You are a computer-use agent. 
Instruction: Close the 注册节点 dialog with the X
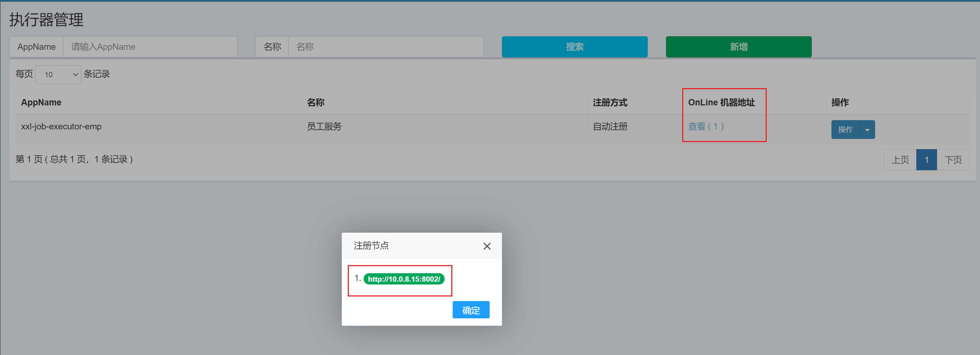[487, 246]
